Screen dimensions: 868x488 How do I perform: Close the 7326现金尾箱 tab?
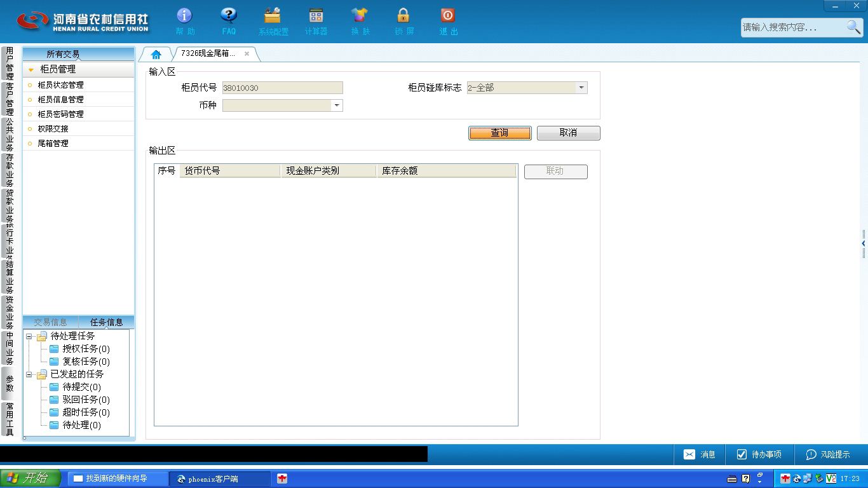coord(247,54)
